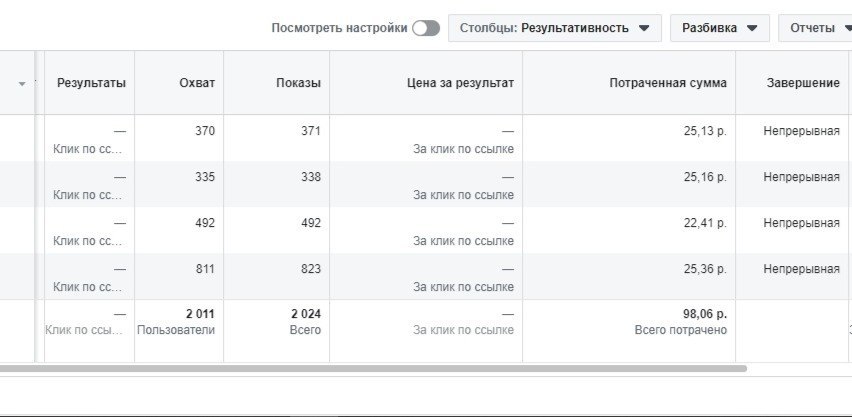This screenshot has height=417, width=852.
Task: Select the total reach 2 011
Action: click(200, 314)
